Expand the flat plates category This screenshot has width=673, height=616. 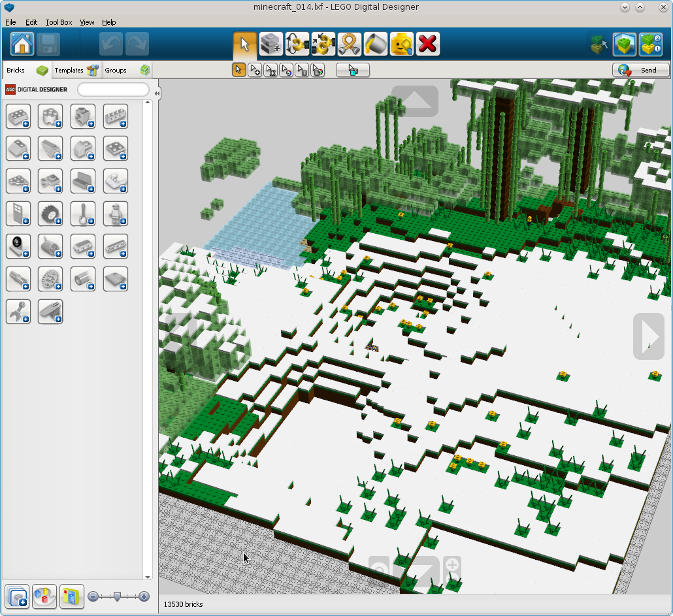click(x=116, y=149)
